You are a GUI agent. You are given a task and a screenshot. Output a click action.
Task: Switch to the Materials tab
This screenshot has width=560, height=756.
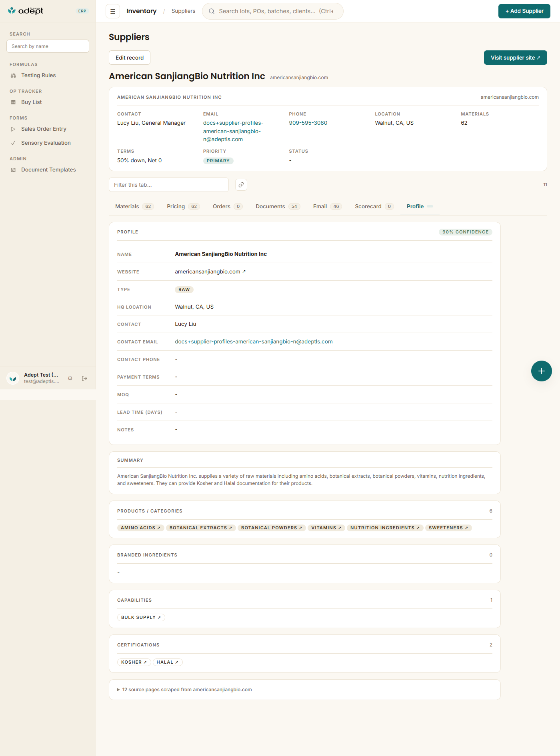coord(134,206)
